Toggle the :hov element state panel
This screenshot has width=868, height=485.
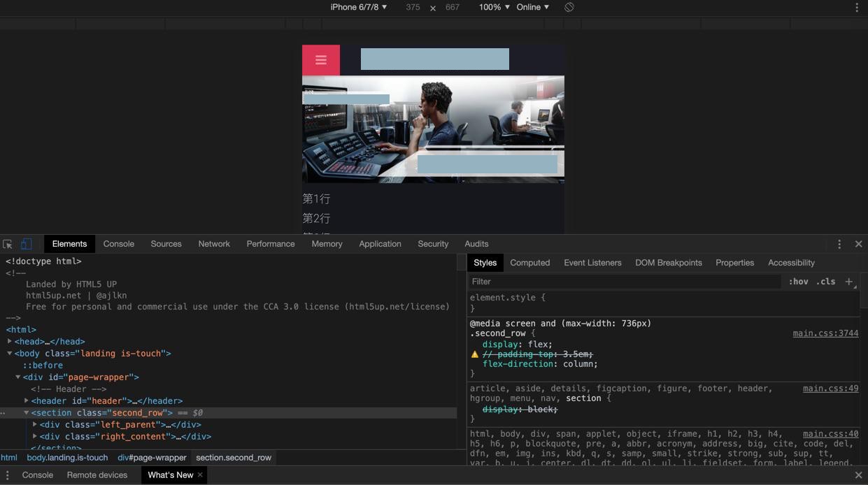(x=798, y=282)
